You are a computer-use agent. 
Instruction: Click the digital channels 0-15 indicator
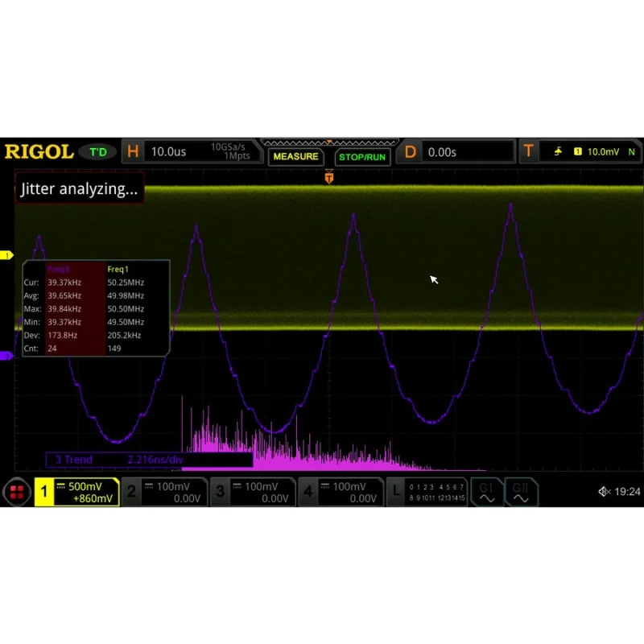436,492
